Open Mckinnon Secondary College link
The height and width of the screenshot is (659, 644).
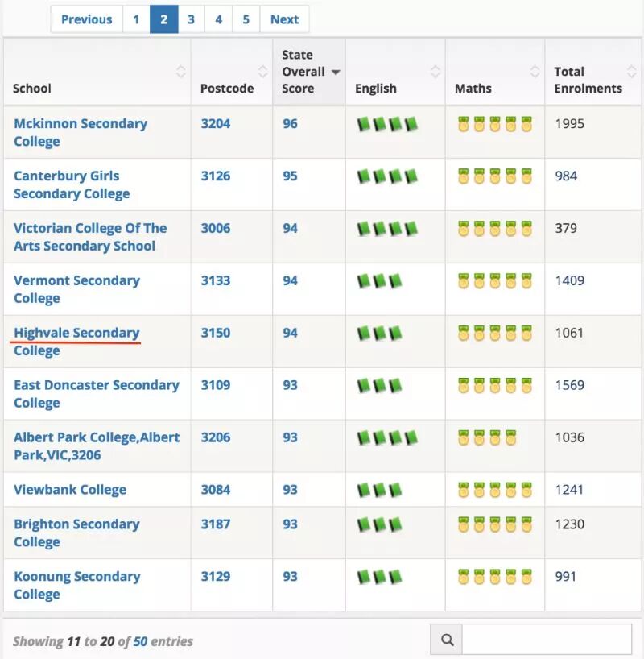tap(80, 132)
